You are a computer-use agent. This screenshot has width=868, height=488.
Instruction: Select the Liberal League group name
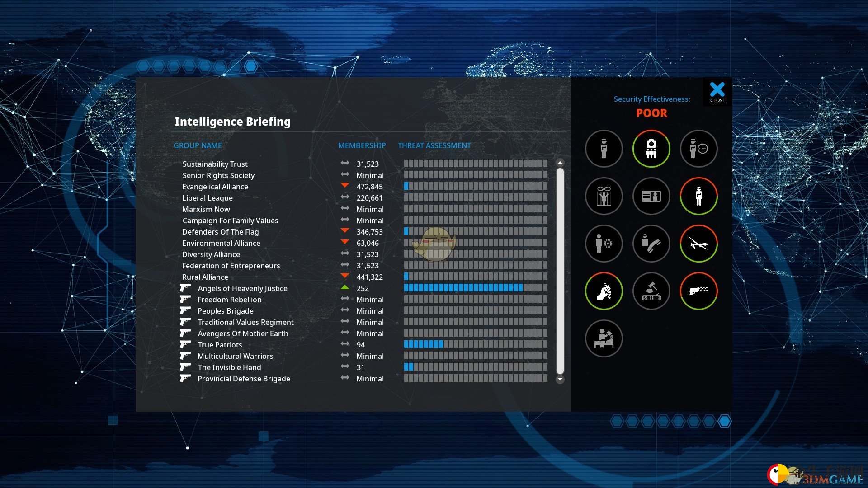[208, 198]
